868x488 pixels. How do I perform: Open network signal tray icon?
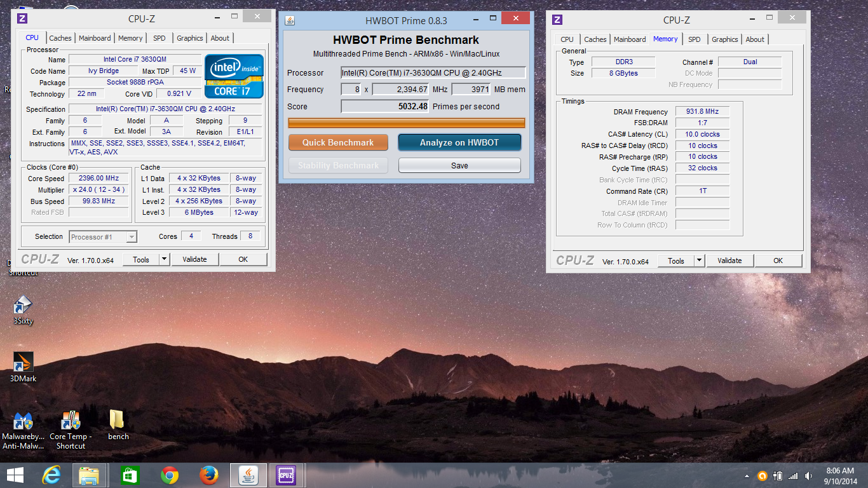pos(793,476)
